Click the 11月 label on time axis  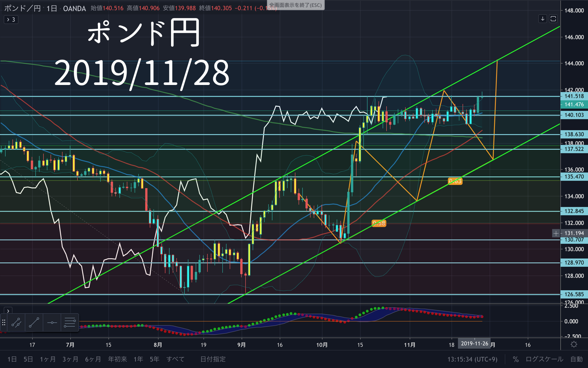pos(410,345)
